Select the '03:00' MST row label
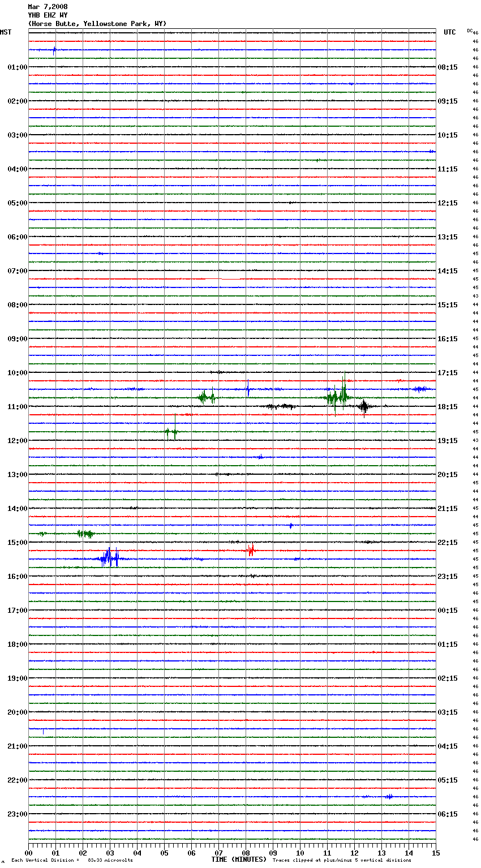This screenshot has height=868, width=481. [x=18, y=135]
